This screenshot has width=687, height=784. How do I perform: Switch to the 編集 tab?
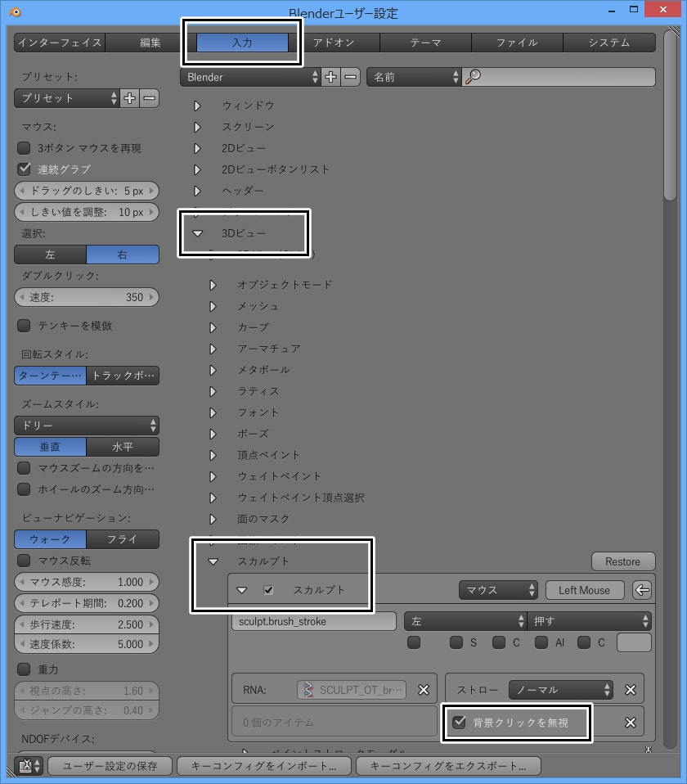(x=150, y=43)
